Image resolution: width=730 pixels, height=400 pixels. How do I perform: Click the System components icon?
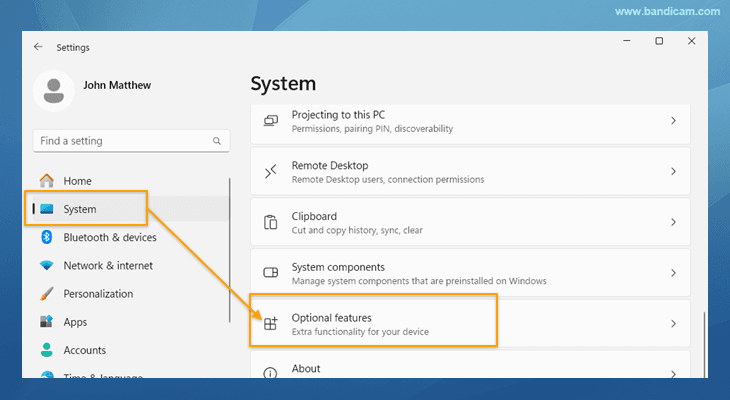(270, 272)
